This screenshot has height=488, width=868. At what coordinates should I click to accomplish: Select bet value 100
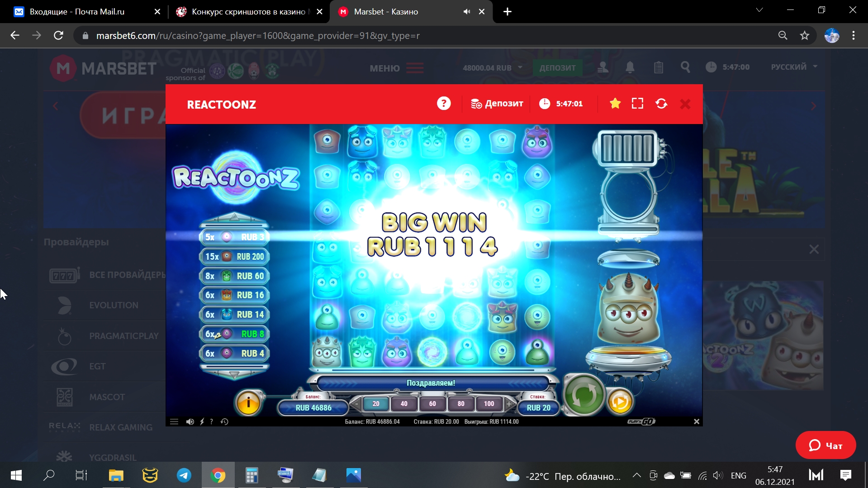pyautogui.click(x=489, y=404)
